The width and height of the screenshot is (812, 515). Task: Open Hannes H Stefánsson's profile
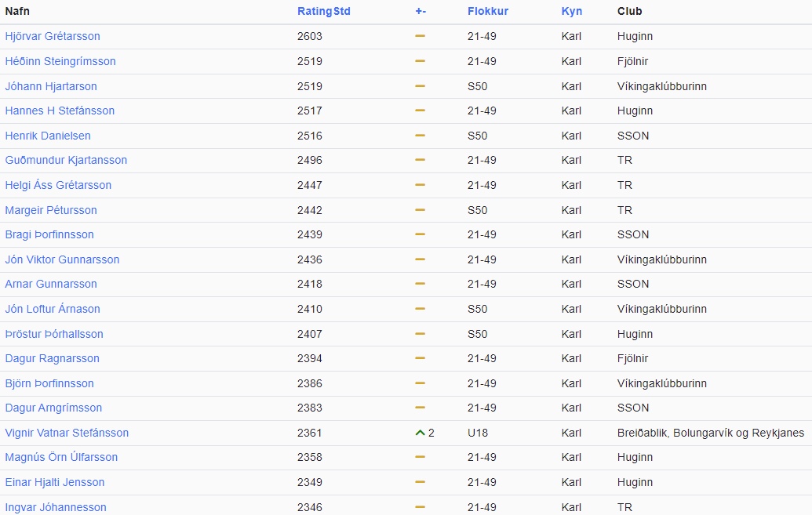coord(60,111)
